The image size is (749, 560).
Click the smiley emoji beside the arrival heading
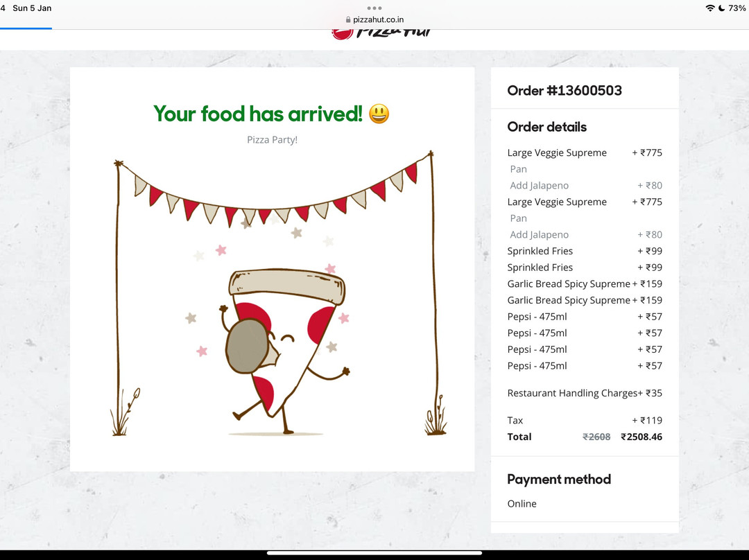[x=379, y=114]
